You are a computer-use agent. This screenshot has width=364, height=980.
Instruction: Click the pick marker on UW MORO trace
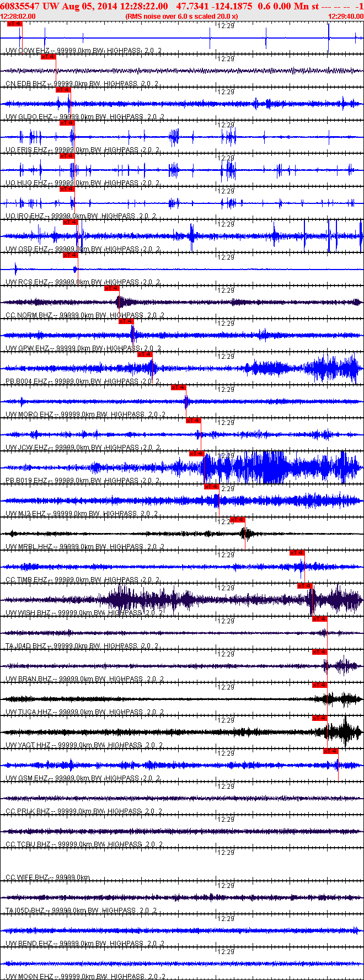178,387
